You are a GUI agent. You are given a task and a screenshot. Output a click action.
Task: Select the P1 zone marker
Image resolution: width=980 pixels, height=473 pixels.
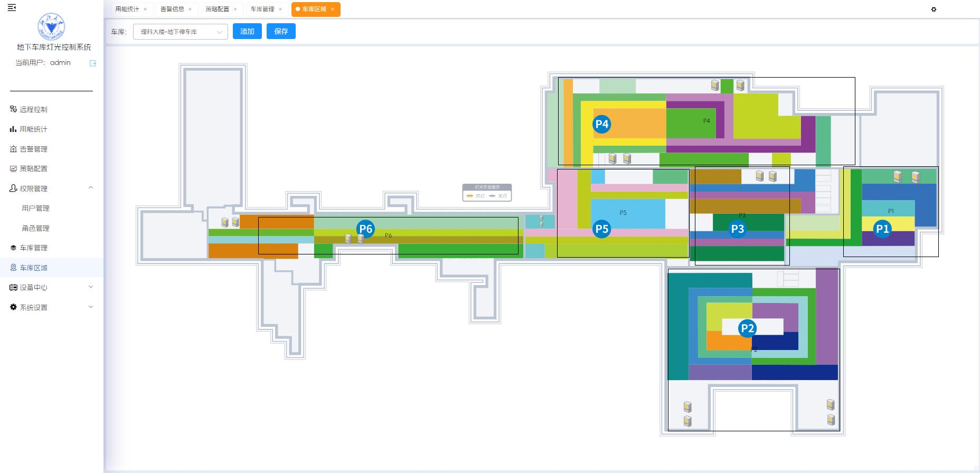(x=882, y=229)
